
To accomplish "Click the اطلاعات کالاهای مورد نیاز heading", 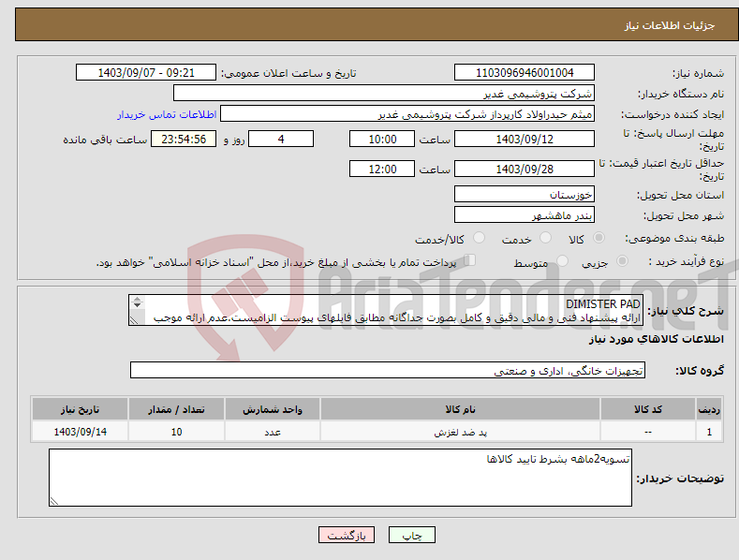I will point(656,339).
